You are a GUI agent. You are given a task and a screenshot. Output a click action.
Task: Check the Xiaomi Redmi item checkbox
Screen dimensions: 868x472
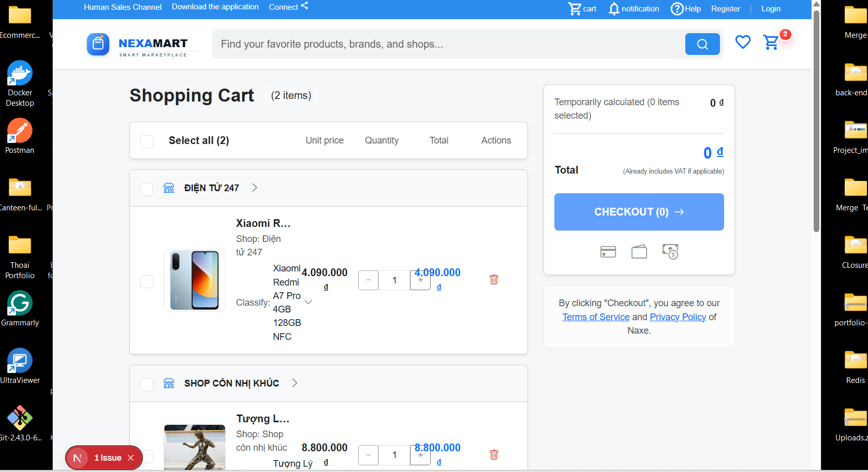tap(147, 281)
